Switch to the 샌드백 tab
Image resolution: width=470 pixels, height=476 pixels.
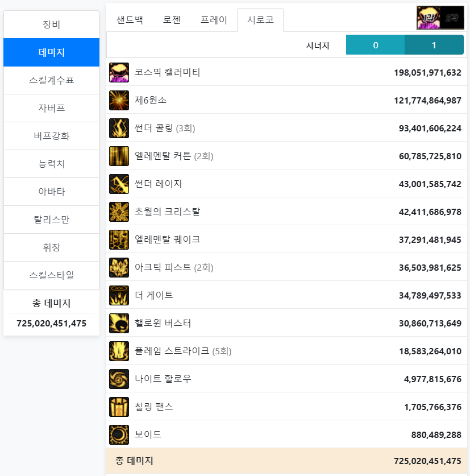pyautogui.click(x=130, y=20)
